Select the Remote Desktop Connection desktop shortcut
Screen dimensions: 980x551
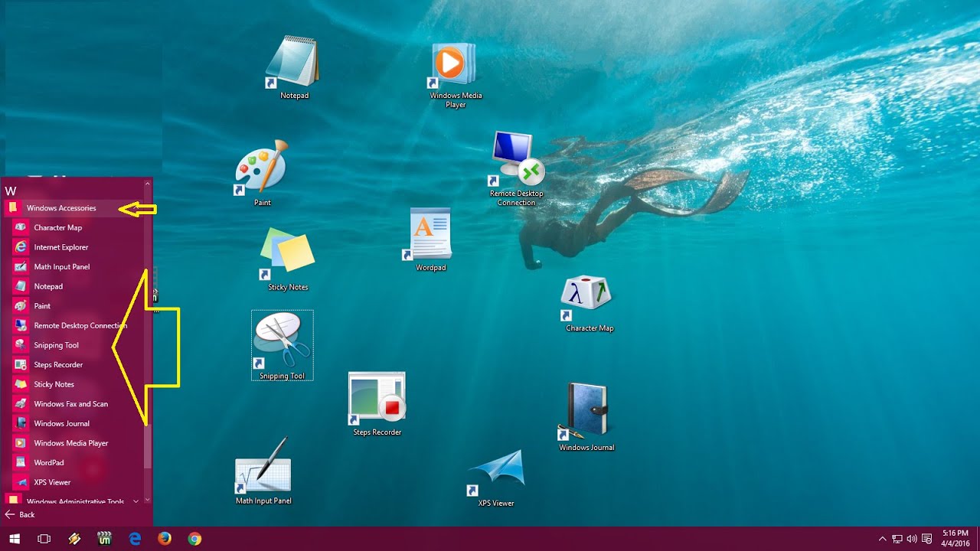pyautogui.click(x=516, y=168)
